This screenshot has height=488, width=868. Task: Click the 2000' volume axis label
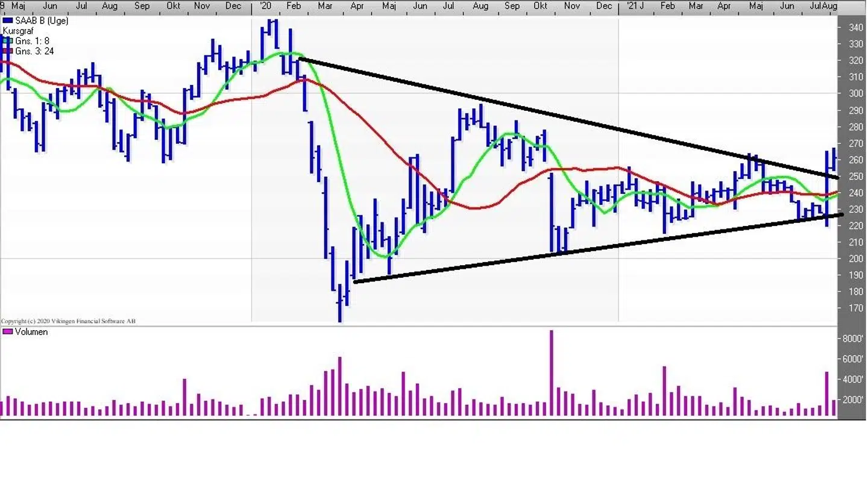(x=853, y=400)
